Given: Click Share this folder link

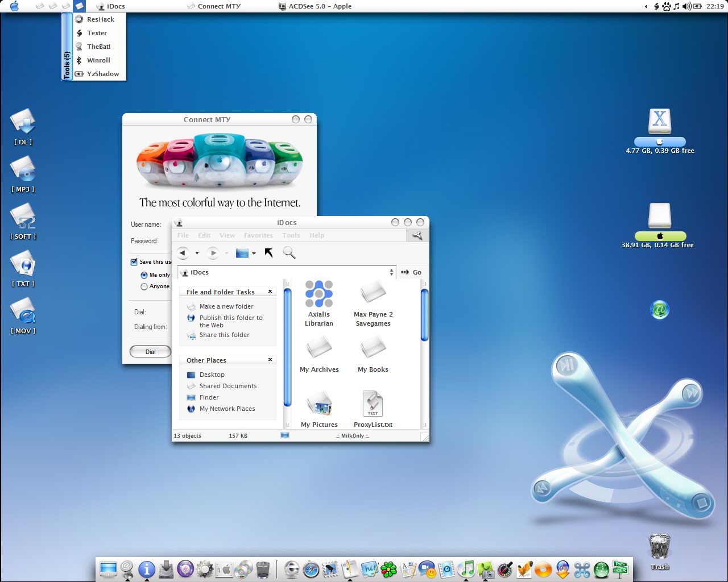Looking at the screenshot, I should pyautogui.click(x=224, y=335).
